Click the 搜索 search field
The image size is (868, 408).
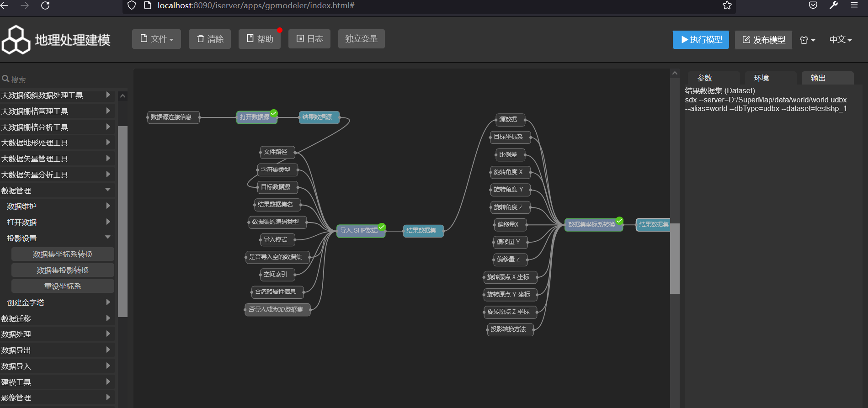point(59,79)
